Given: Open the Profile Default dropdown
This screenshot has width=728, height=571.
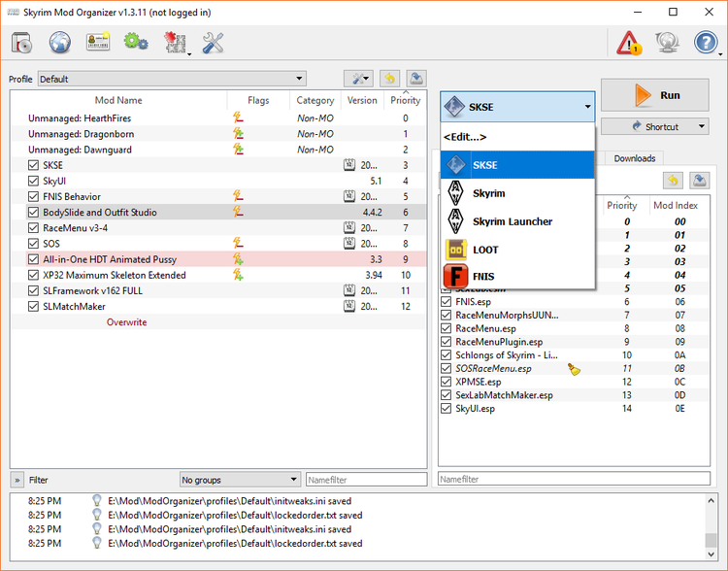Looking at the screenshot, I should coord(172,79).
